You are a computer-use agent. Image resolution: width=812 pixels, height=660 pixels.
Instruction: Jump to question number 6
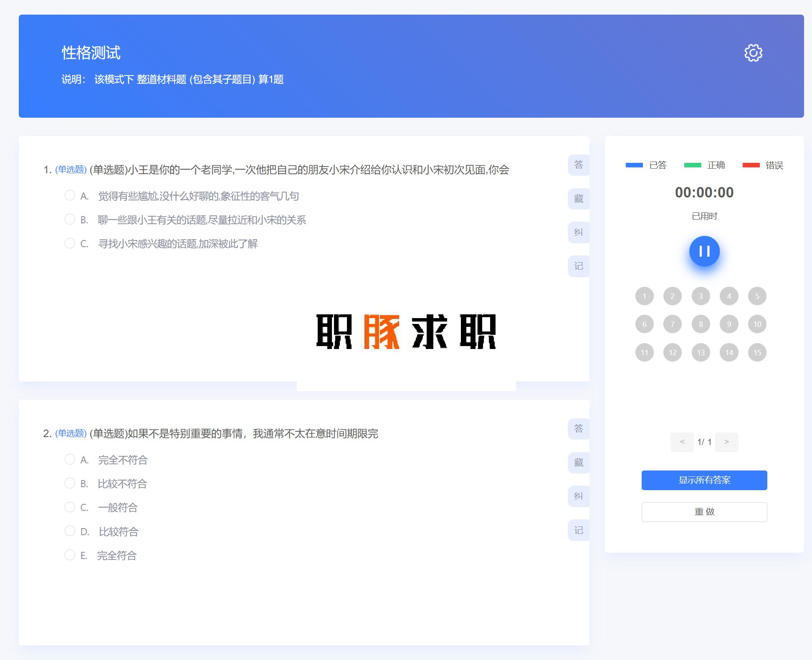644,324
